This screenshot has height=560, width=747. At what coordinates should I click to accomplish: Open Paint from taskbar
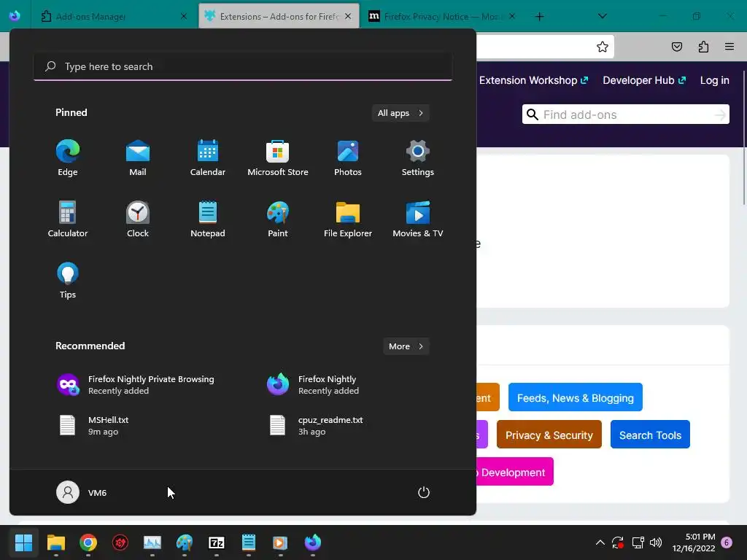click(185, 542)
